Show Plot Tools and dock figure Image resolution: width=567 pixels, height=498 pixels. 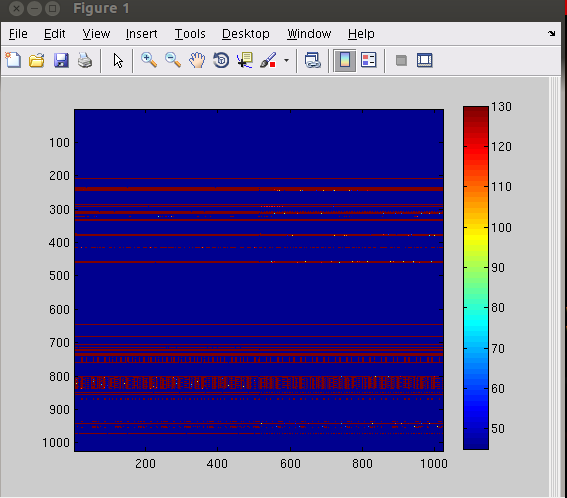click(425, 60)
